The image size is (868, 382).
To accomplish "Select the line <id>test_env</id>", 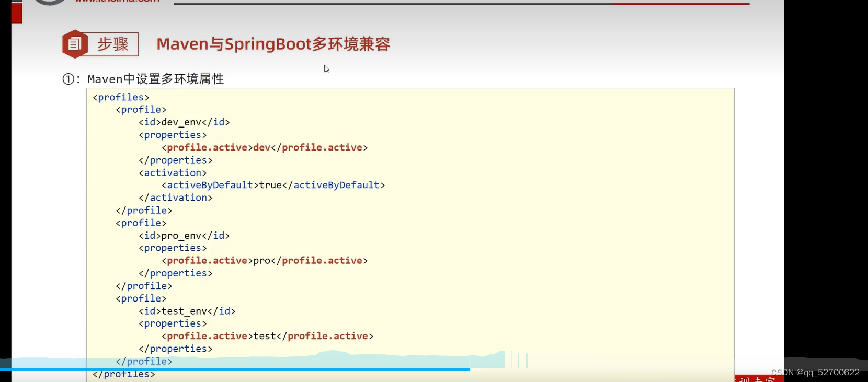I will (187, 311).
